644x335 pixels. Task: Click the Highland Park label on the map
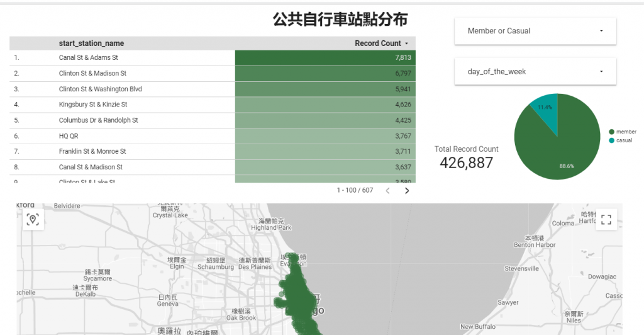click(271, 228)
